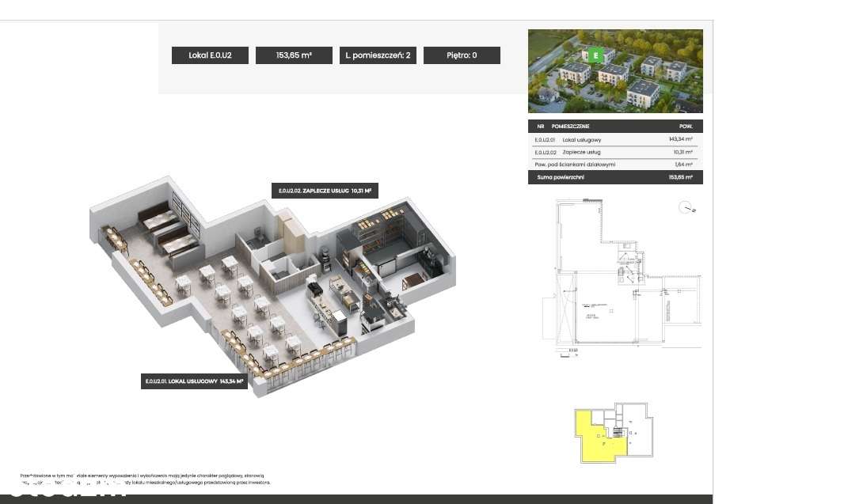Click the 'E.0.U2.01. LOKAL USŁUGOWY' label

click(x=194, y=381)
